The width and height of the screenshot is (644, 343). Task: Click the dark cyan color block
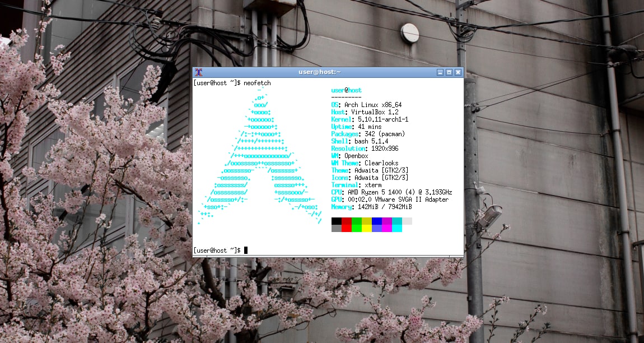(x=396, y=221)
